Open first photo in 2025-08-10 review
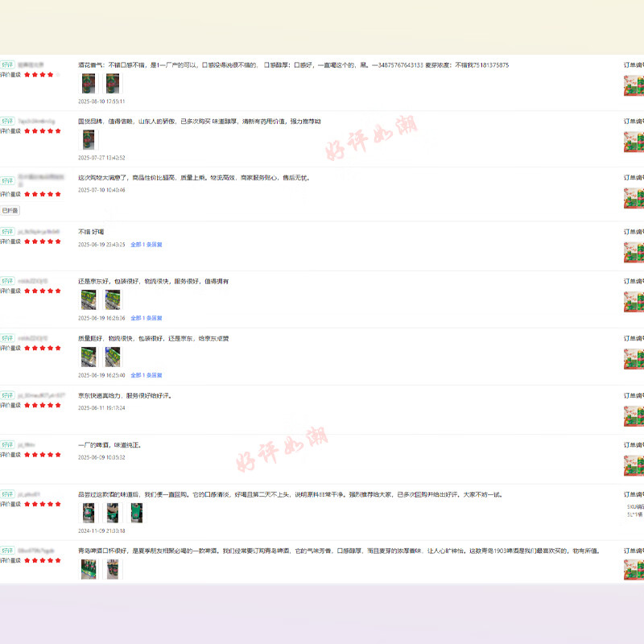Image resolution: width=644 pixels, height=644 pixels. coord(88,84)
